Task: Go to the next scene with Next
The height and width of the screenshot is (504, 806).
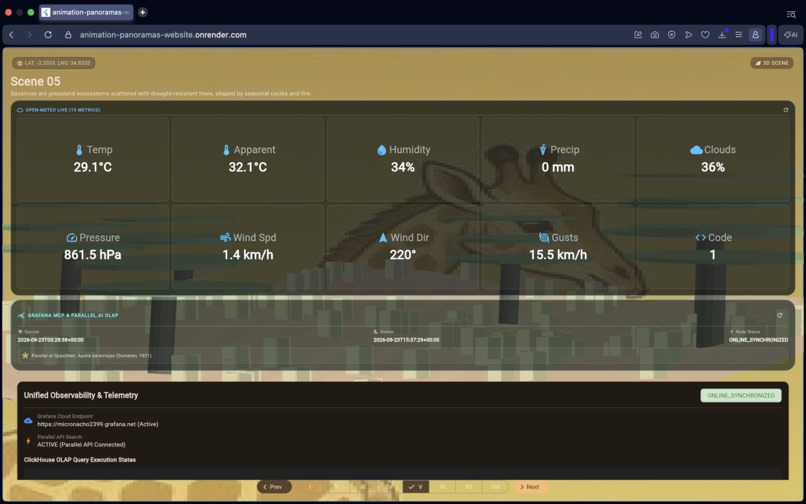Action: coord(529,487)
